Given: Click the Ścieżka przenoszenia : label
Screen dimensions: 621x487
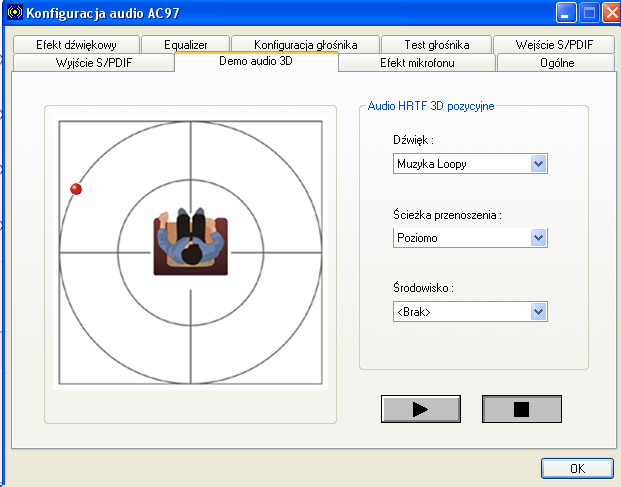Looking at the screenshot, I should 448,215.
